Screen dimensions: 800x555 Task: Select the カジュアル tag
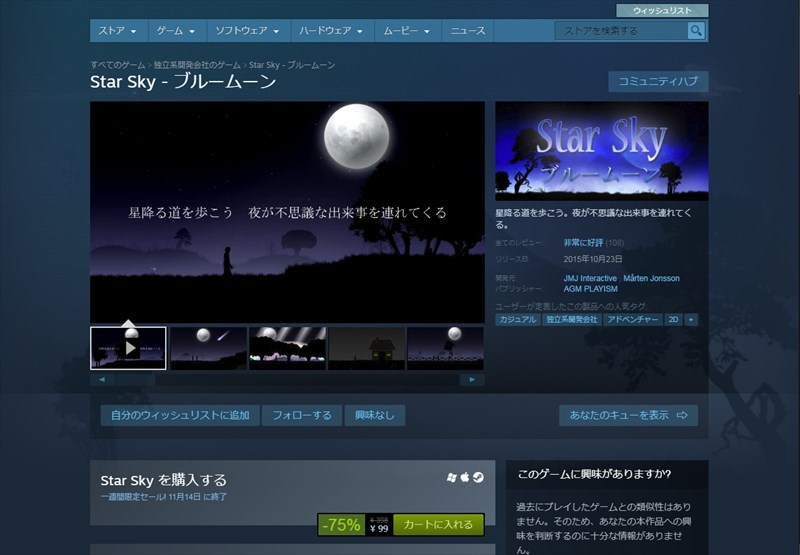[x=518, y=319]
